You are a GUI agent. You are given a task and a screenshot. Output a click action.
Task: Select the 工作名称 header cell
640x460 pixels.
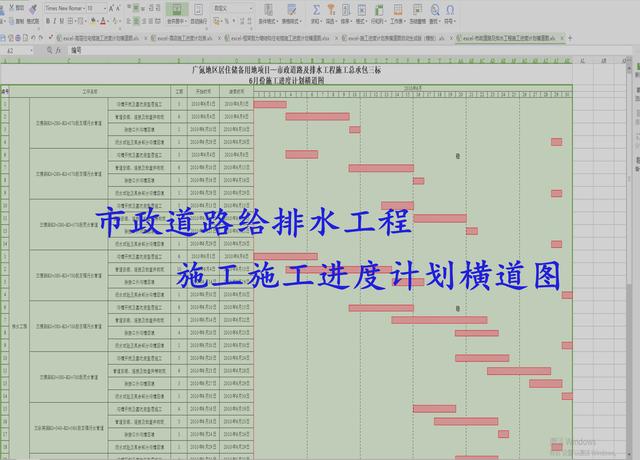[x=90, y=91]
